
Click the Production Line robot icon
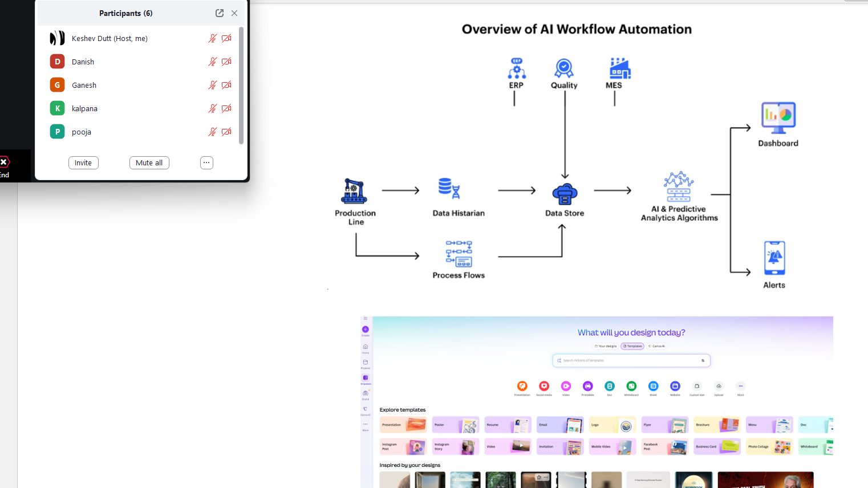[354, 191]
